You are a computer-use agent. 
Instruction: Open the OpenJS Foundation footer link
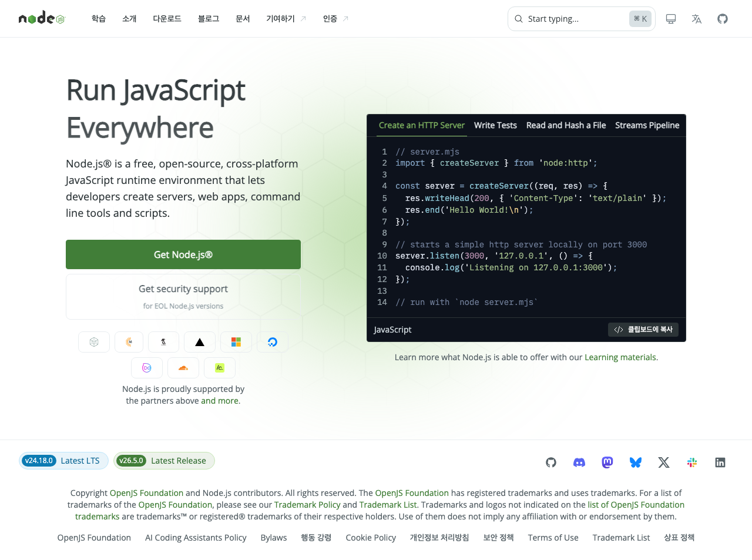94,538
